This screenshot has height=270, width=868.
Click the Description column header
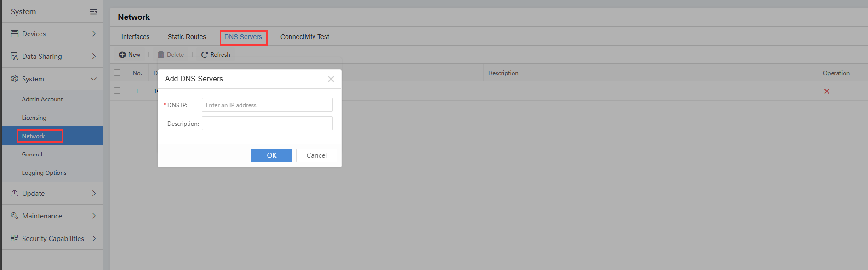coord(503,73)
